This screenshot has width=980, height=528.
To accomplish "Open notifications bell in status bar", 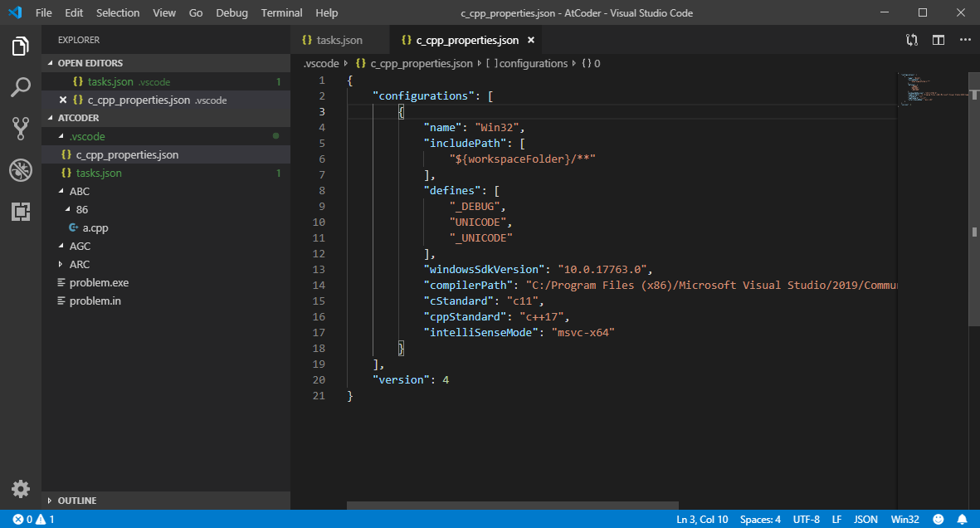I will tap(963, 520).
